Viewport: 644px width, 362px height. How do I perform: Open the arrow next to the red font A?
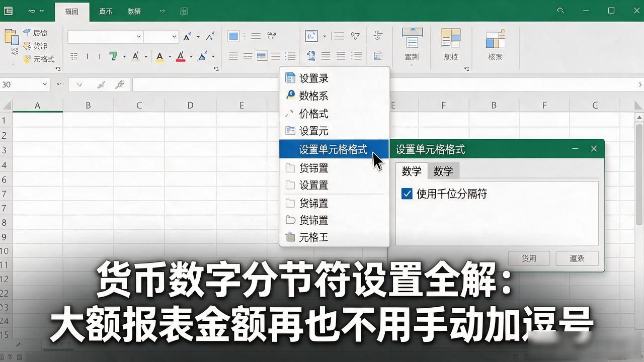191,57
